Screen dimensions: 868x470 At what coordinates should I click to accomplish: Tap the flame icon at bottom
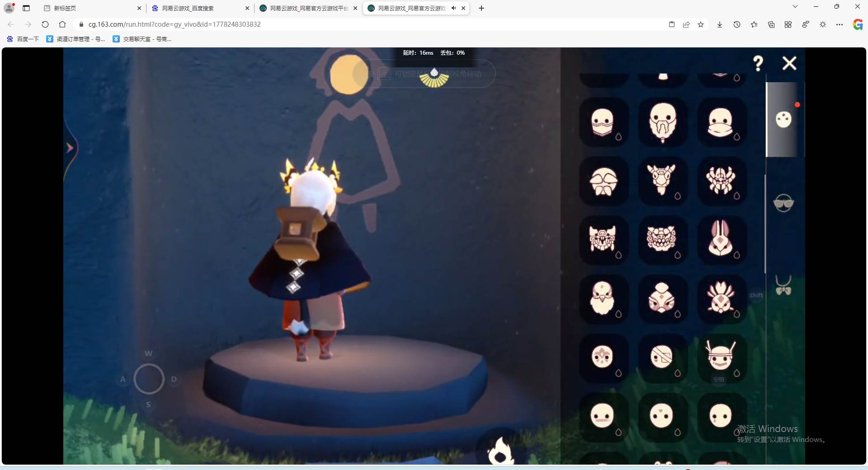[500, 451]
